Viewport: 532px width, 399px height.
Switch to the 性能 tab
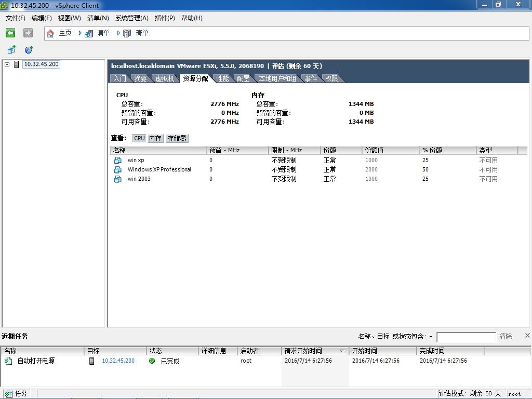coord(222,79)
